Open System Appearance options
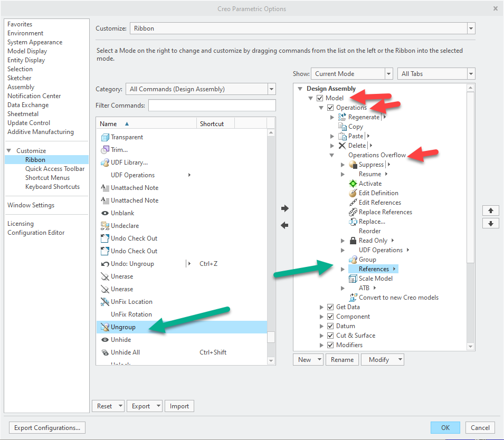Viewport: 504px width, 440px height. 35,42
